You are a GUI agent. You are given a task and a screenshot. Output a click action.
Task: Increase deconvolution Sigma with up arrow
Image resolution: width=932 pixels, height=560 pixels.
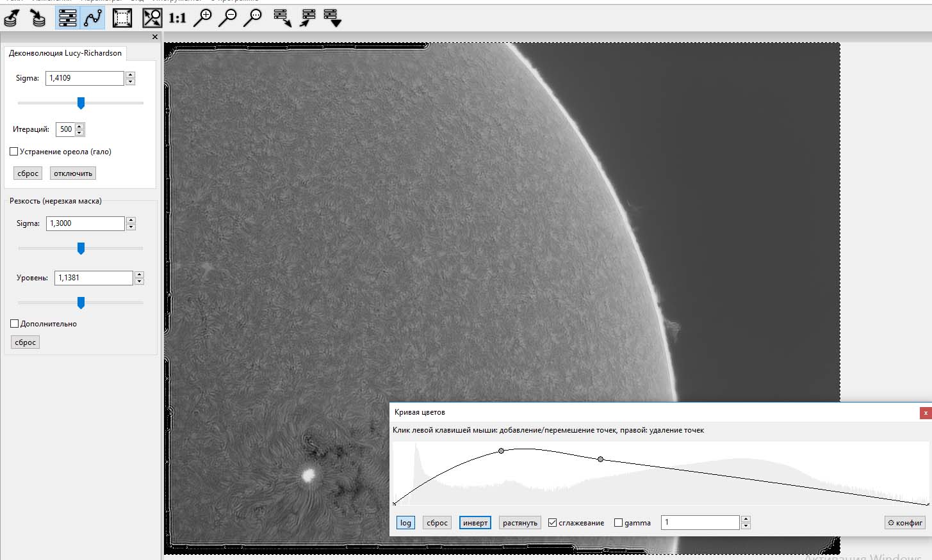[x=131, y=75]
